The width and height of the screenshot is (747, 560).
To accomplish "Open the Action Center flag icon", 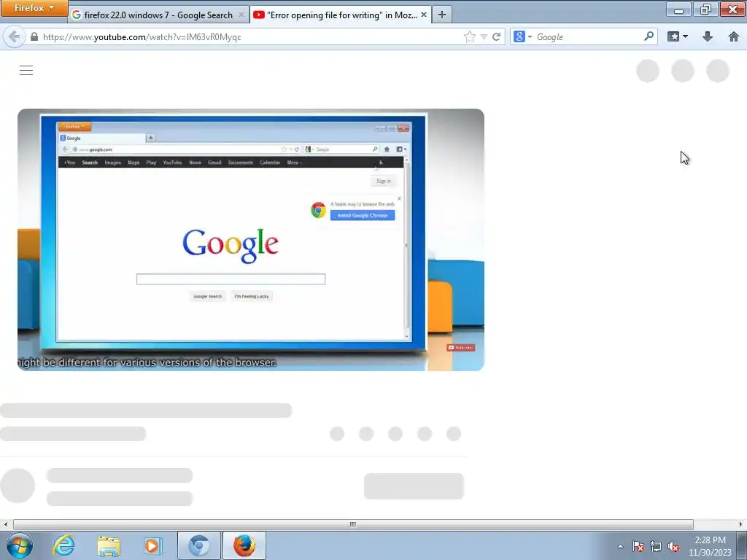I will tap(638, 546).
